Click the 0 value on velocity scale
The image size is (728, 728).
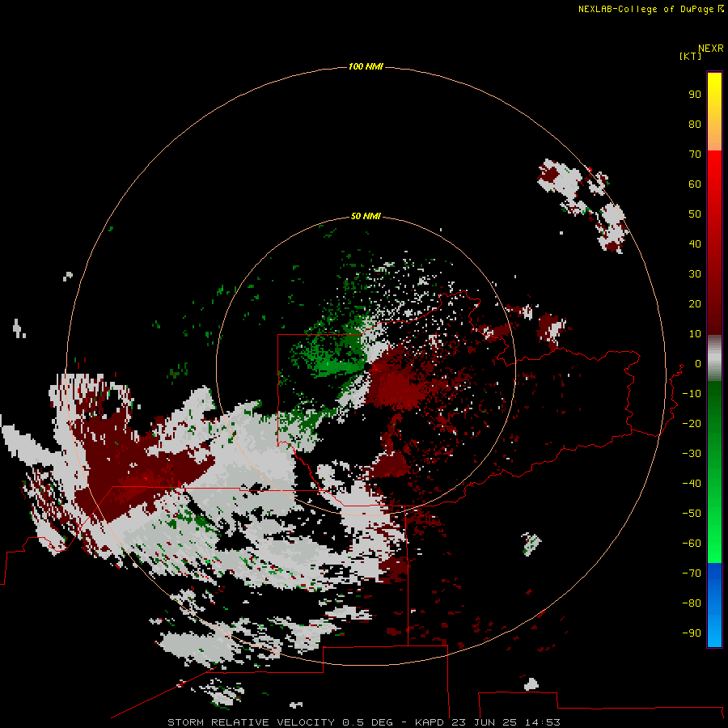697,364
